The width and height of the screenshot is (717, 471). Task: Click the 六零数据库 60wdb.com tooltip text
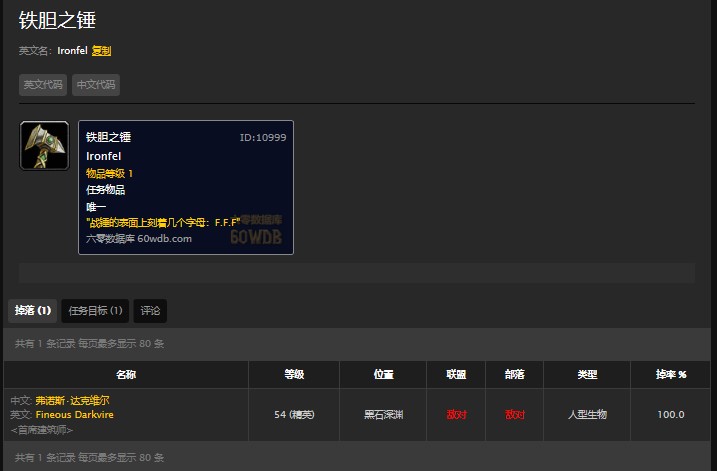click(x=138, y=239)
